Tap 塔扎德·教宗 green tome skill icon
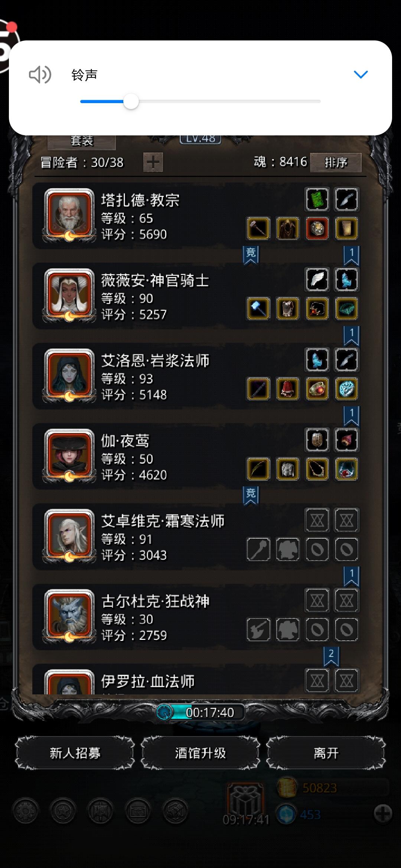Screen dimensions: 401x868 tap(317, 199)
